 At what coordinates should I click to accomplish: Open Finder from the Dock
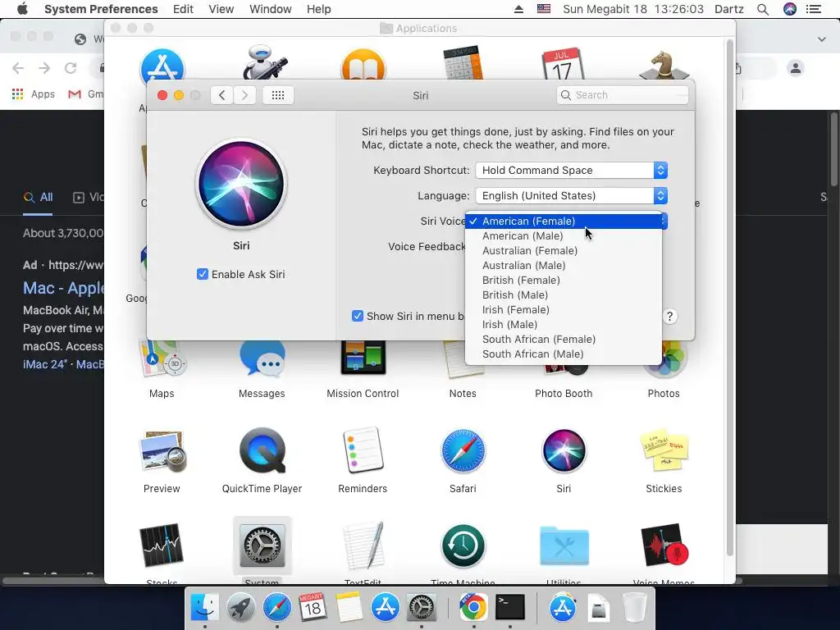click(x=204, y=607)
